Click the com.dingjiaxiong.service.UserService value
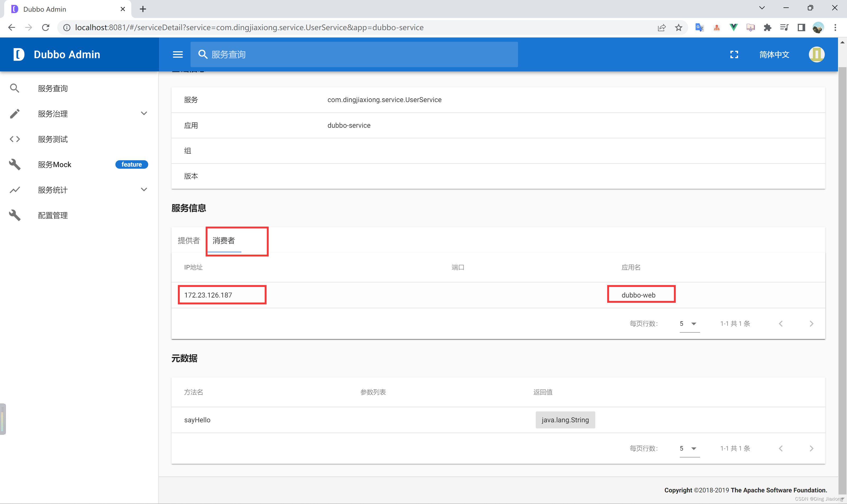This screenshot has height=504, width=847. [x=384, y=100]
